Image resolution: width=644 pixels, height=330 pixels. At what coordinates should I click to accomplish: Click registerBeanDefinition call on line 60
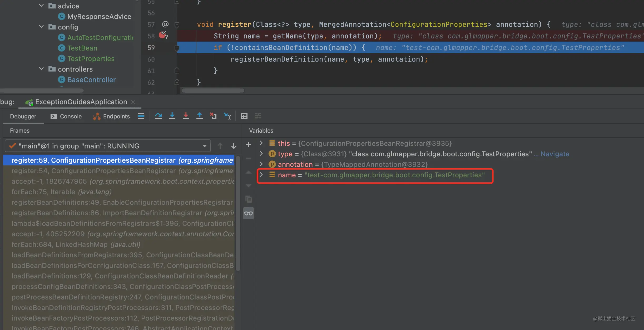pos(277,59)
